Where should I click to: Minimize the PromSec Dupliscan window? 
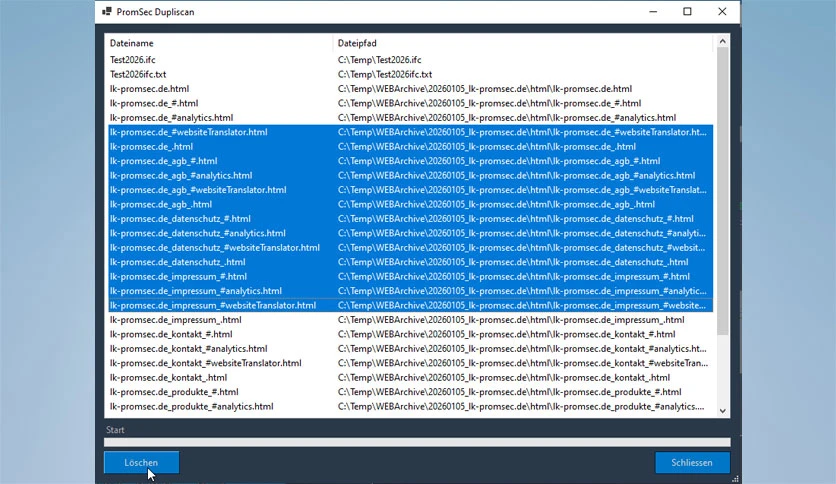click(x=653, y=12)
